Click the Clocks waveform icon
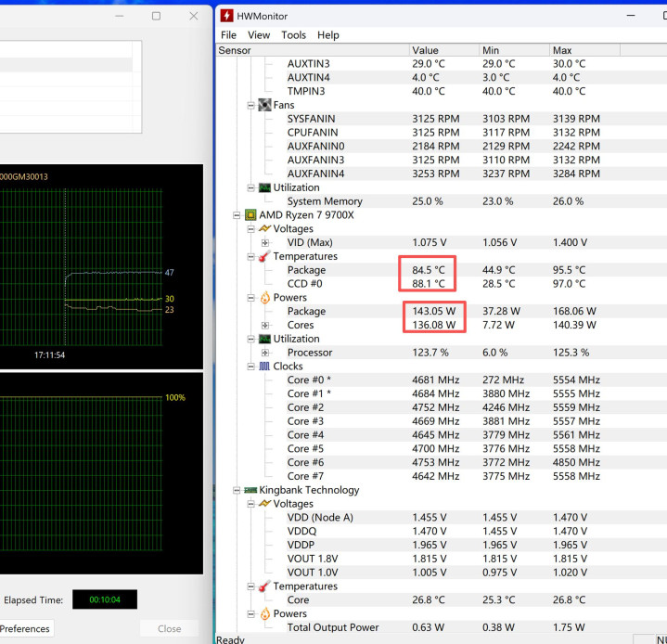The width and height of the screenshot is (667, 644). click(264, 367)
